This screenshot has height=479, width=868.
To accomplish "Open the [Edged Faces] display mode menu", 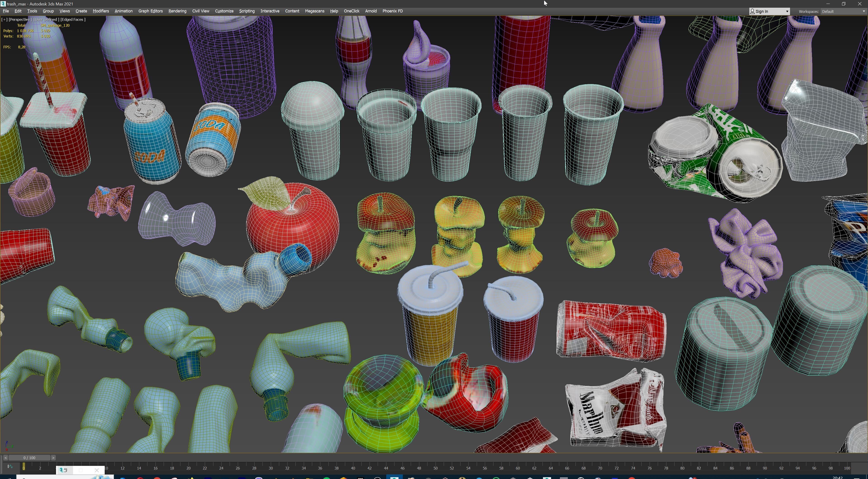I will pyautogui.click(x=73, y=19).
